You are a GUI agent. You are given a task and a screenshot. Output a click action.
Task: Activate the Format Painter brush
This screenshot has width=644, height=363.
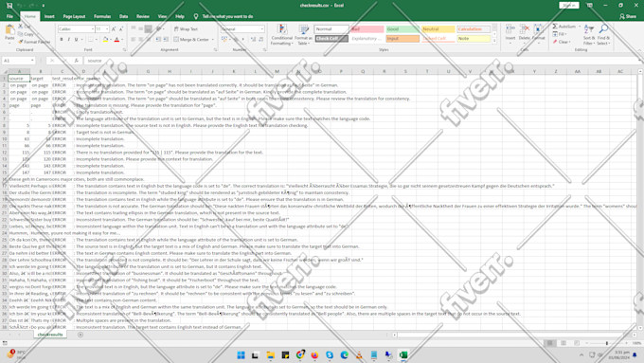click(x=21, y=42)
